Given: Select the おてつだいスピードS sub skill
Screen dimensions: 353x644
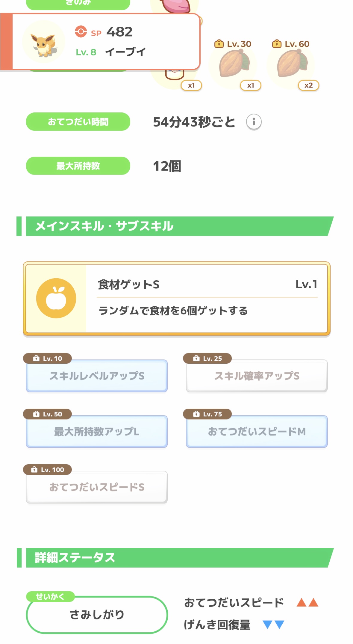Looking at the screenshot, I should click(x=97, y=487).
